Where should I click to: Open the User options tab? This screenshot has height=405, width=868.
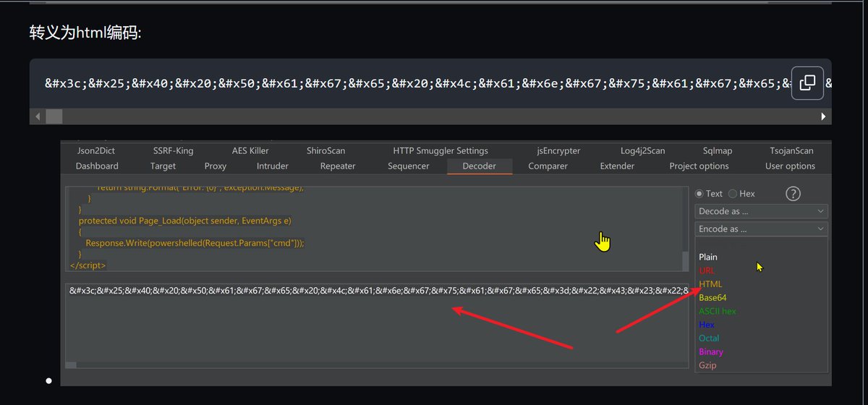click(x=790, y=166)
